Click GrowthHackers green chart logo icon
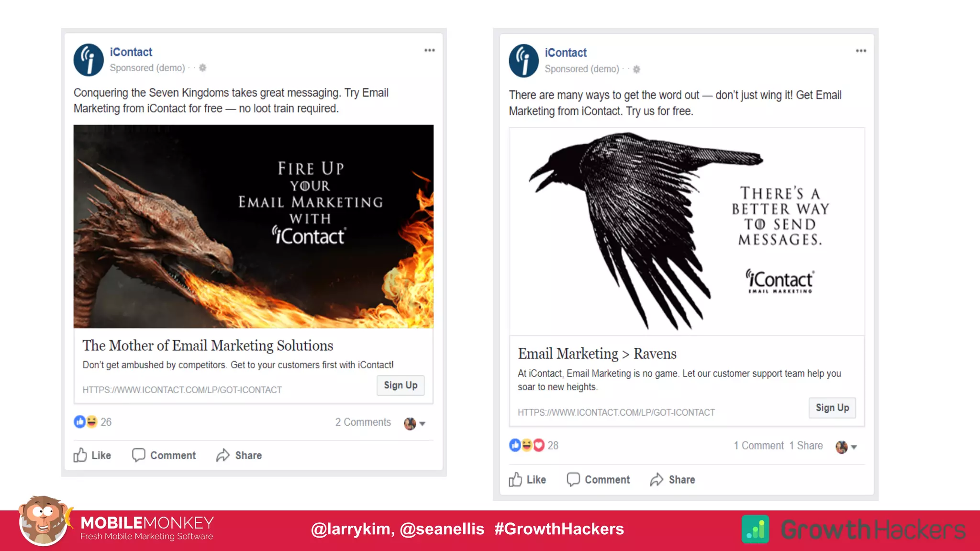 (x=756, y=529)
